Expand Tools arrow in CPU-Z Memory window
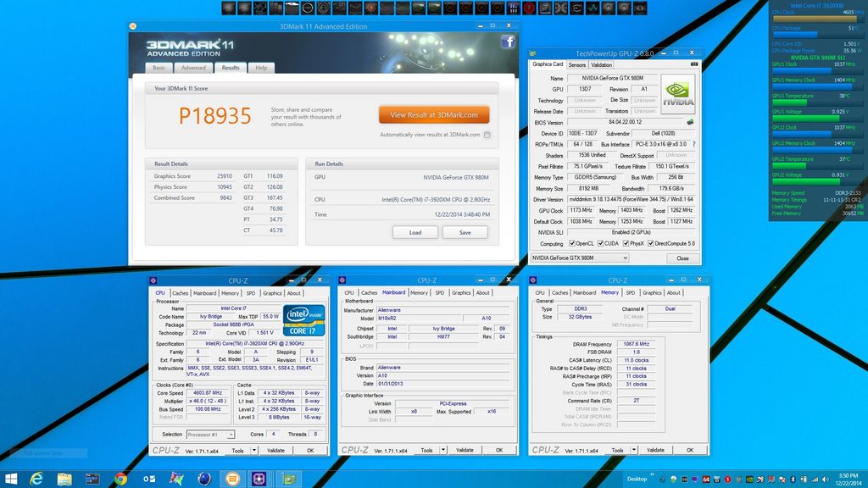Viewport: 868px width, 488px height. click(634, 451)
